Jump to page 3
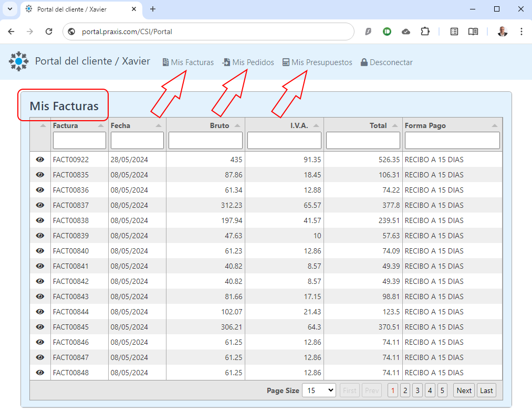The width and height of the screenshot is (532, 413). [x=418, y=390]
